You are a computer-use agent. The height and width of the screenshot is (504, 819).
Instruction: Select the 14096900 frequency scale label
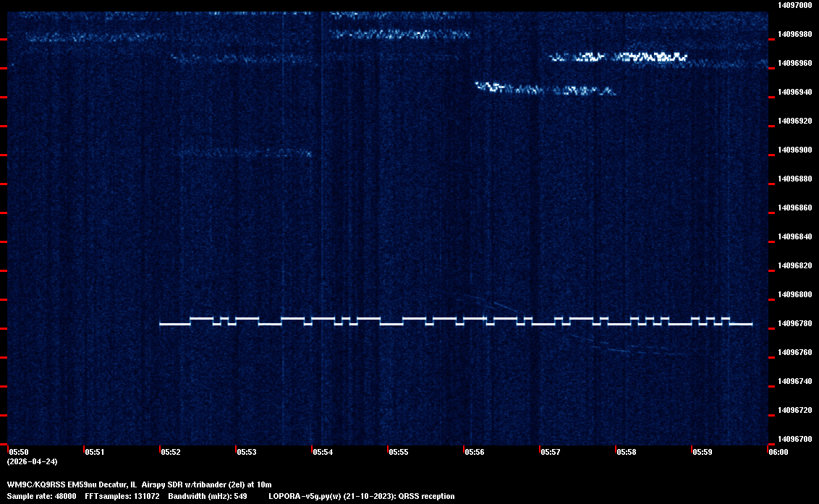(x=794, y=150)
